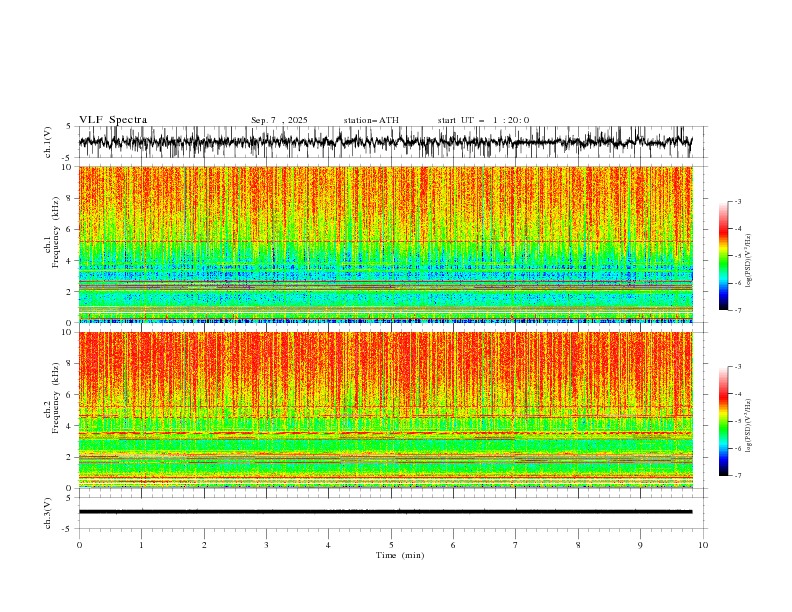Click the date text "Sep. 7 , 2025"
792x612 pixels.
[279, 120]
